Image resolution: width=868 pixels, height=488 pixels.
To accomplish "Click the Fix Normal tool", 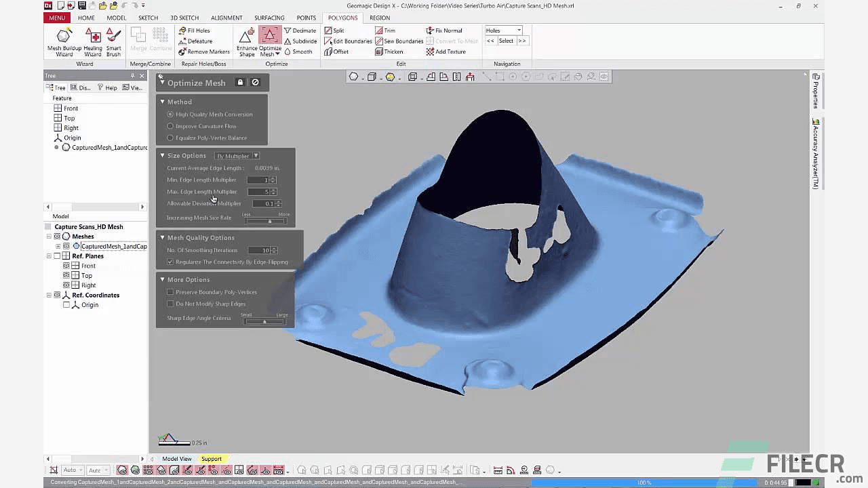I will pos(446,30).
